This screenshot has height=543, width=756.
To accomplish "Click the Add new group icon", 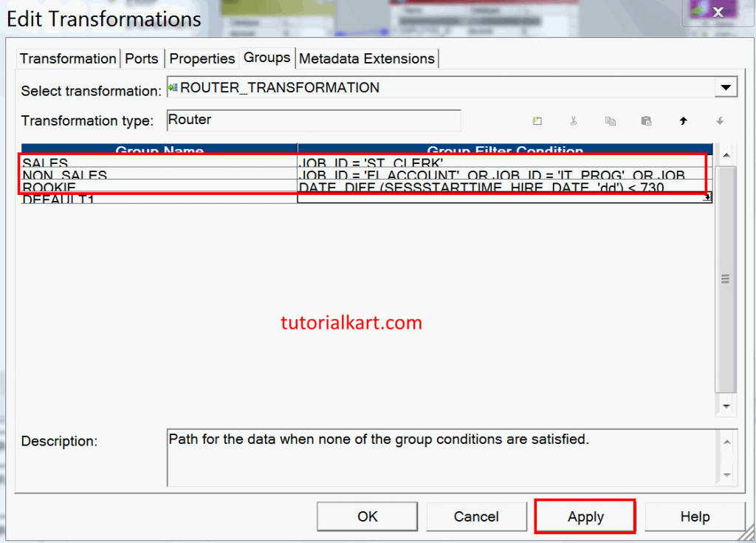I will click(537, 120).
